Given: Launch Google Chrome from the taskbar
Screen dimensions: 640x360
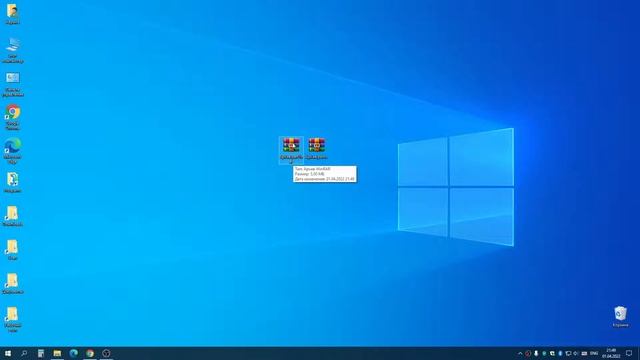Looking at the screenshot, I should pyautogui.click(x=90, y=353).
